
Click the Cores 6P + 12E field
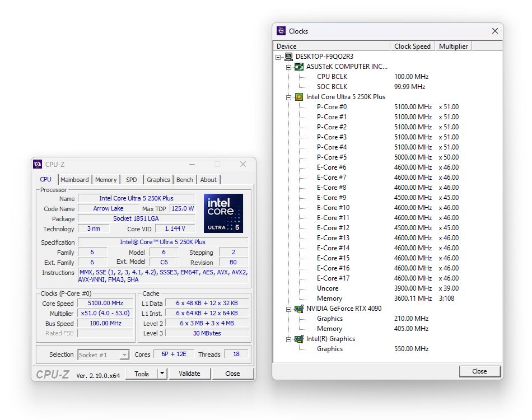pos(174,354)
